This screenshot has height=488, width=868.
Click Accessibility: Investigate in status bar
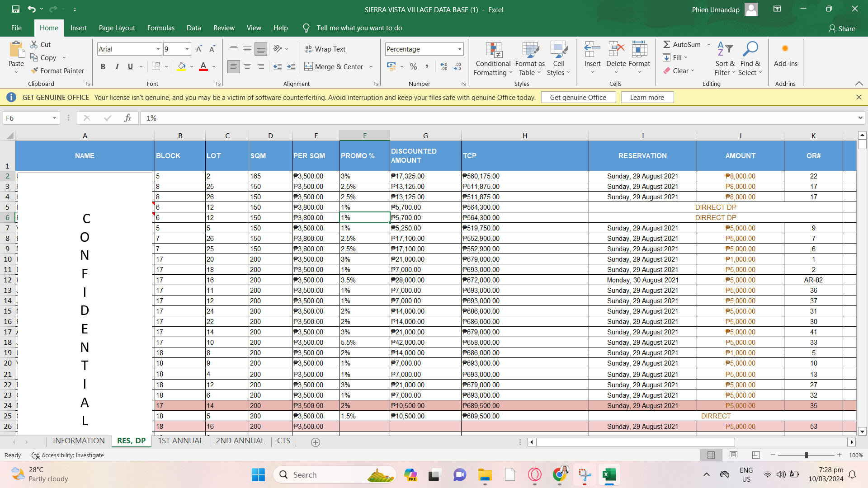tap(68, 455)
